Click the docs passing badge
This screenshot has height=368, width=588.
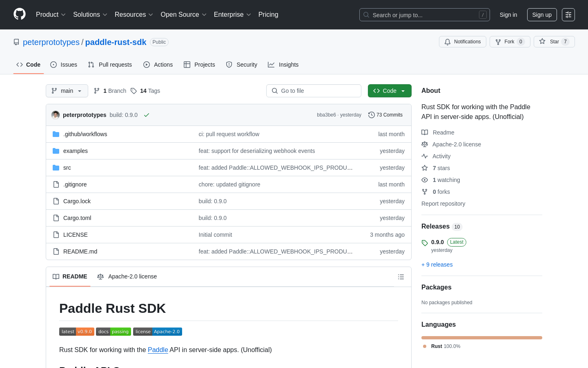[x=114, y=332]
